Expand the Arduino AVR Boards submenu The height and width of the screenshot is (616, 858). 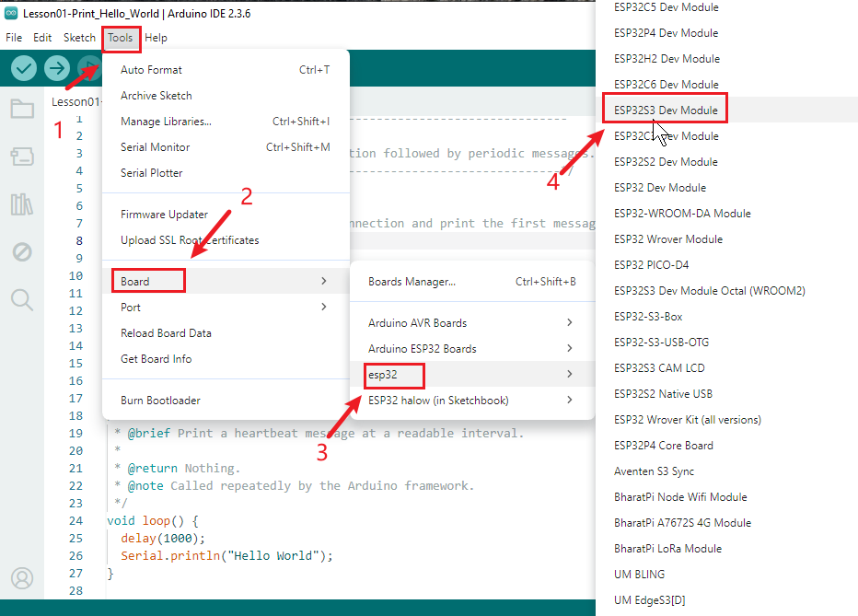pyautogui.click(x=472, y=323)
